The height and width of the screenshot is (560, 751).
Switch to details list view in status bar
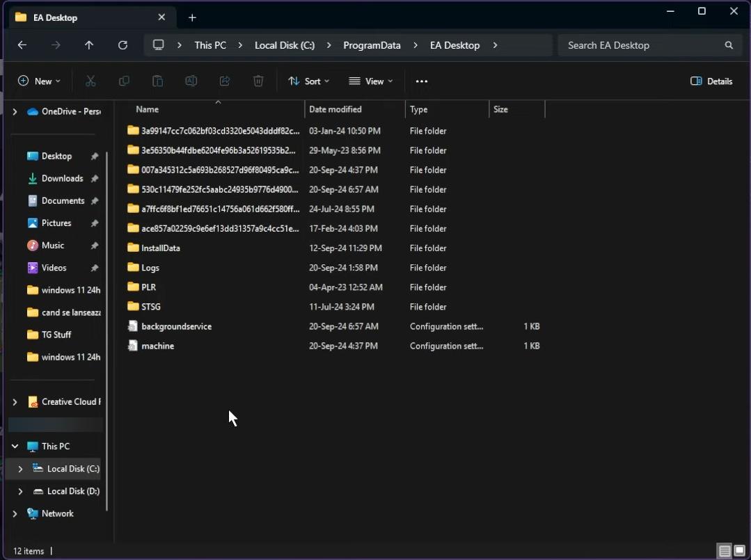[725, 551]
